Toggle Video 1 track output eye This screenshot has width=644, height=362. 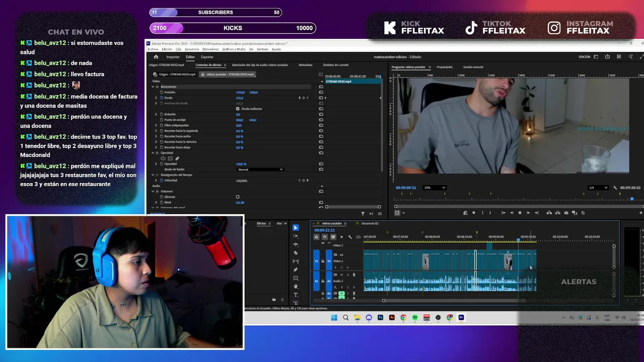342,255
